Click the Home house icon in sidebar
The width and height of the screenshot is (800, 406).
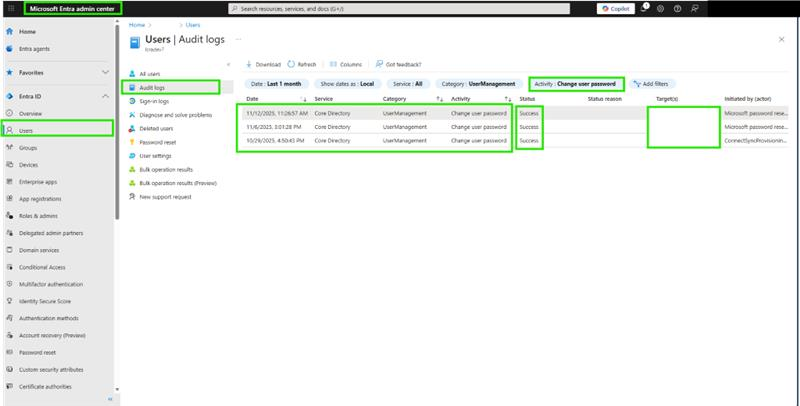click(9, 32)
